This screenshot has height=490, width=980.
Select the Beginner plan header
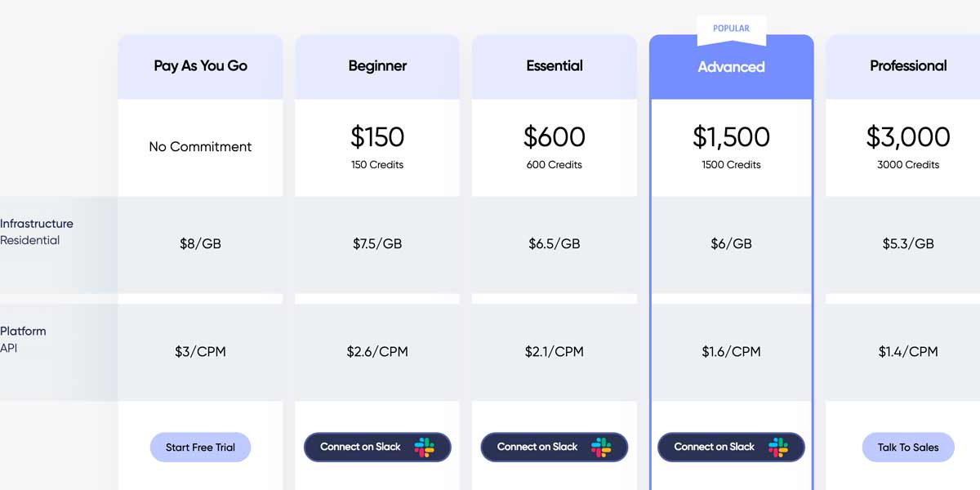[x=377, y=66]
